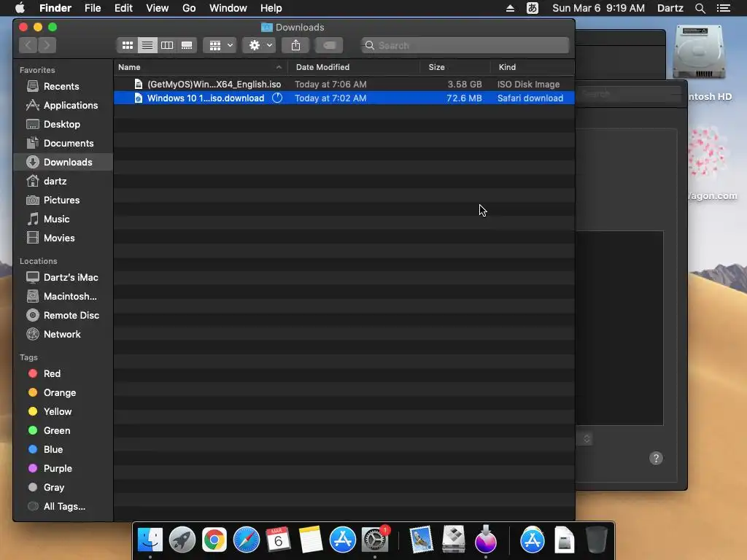Open System Preferences from the Dock
747x560 pixels.
coord(374,540)
